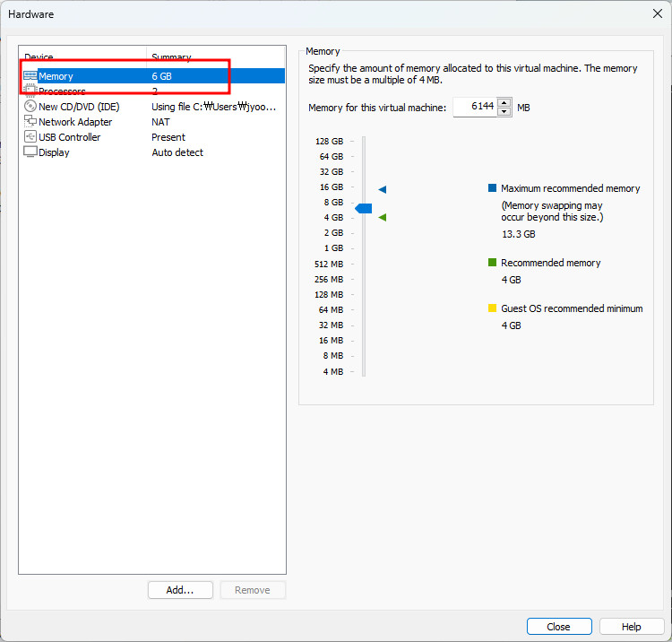
Task: Click the 16 GB slider label
Action: point(332,187)
